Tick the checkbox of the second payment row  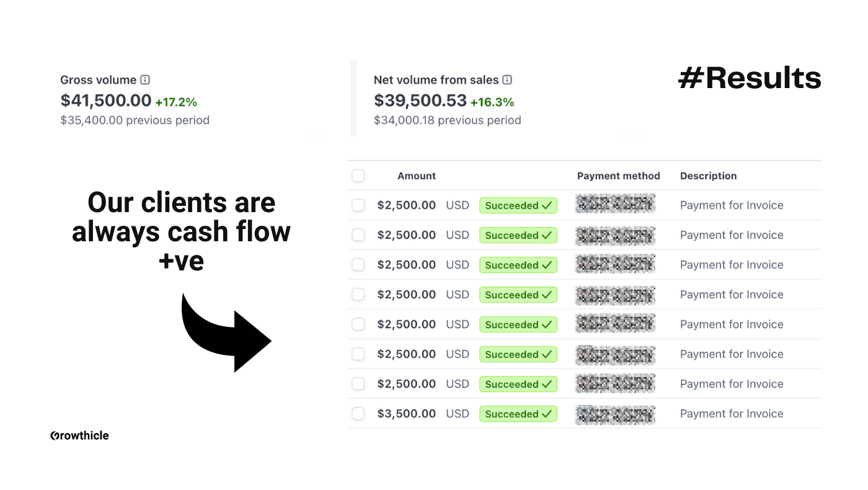click(358, 235)
